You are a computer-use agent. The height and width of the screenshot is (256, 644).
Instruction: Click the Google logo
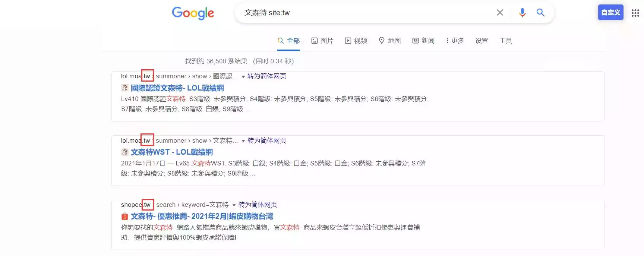point(193,13)
